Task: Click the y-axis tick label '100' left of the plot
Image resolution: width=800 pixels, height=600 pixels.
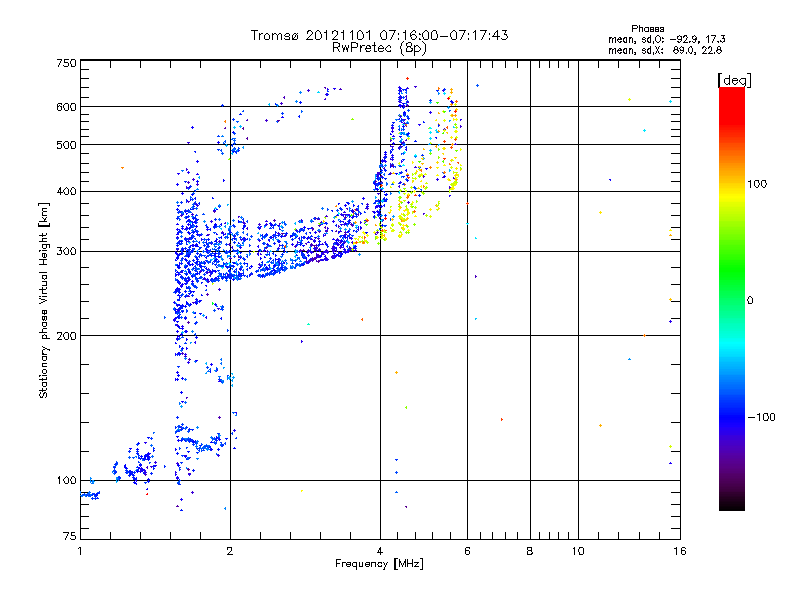Action: tap(66, 480)
